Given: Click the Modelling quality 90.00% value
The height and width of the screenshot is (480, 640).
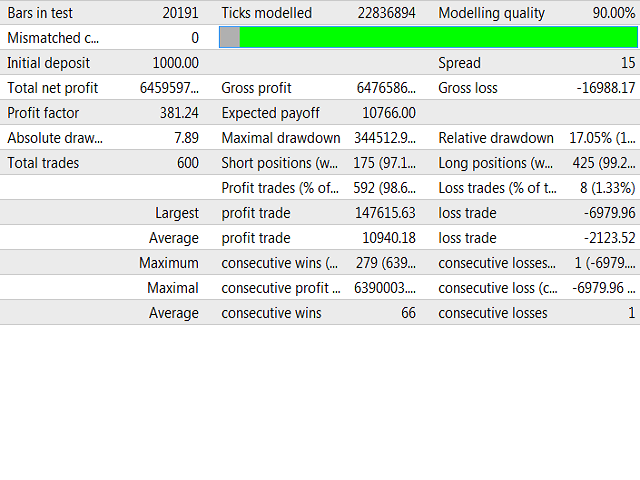Looking at the screenshot, I should [614, 13].
